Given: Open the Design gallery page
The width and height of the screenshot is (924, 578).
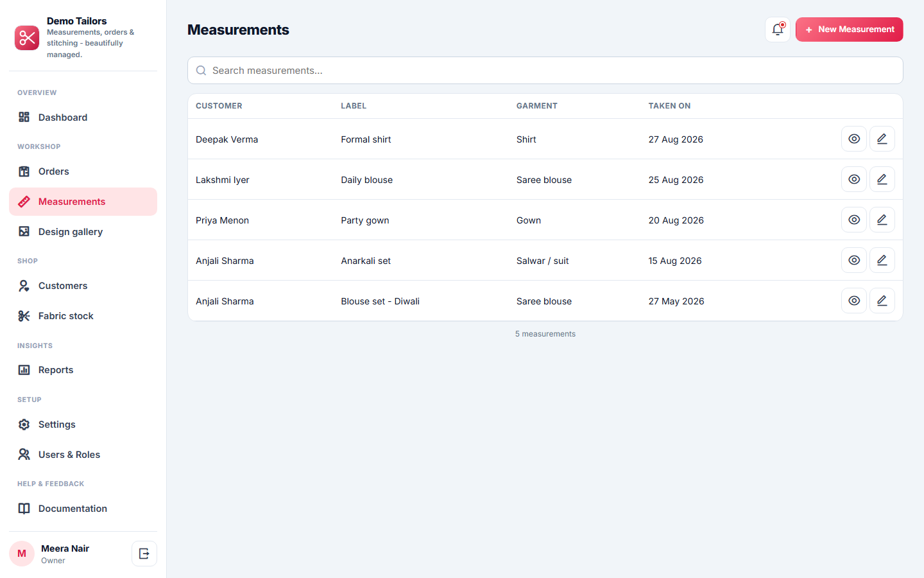Looking at the screenshot, I should pos(83,232).
